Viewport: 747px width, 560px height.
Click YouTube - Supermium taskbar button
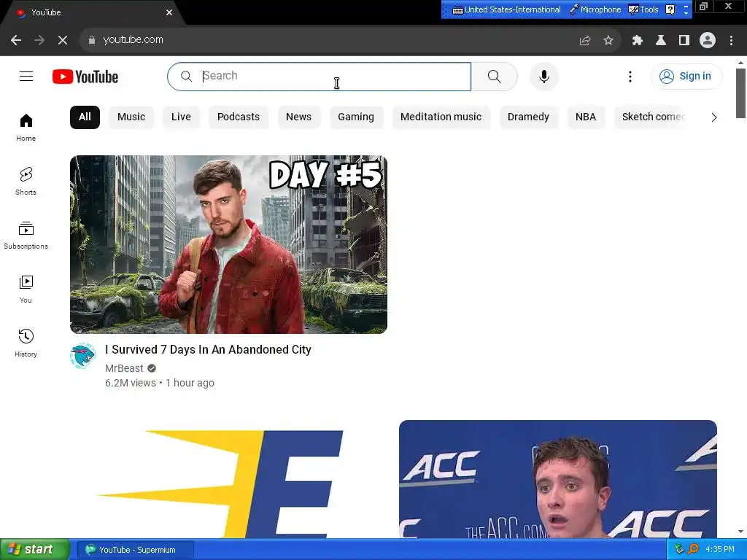pyautogui.click(x=135, y=550)
